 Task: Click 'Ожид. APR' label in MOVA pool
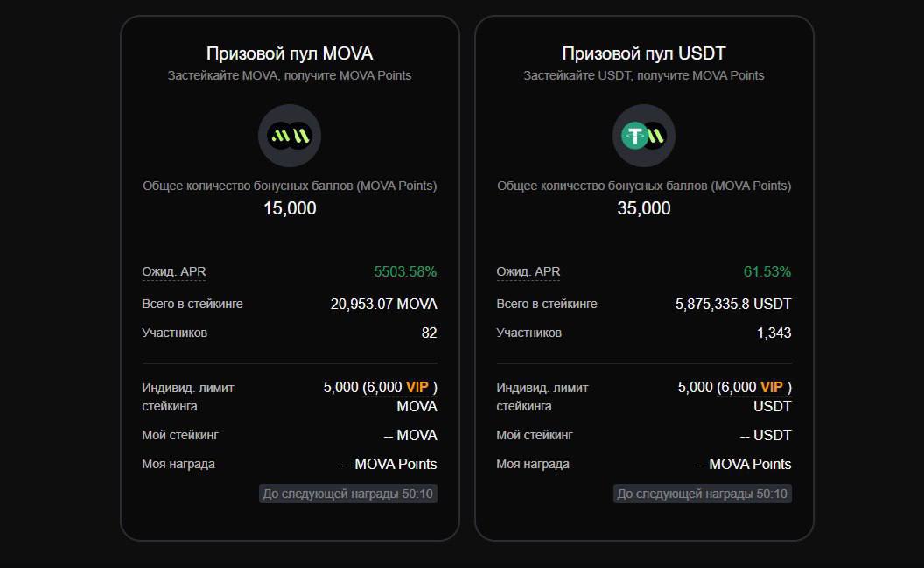tap(174, 271)
